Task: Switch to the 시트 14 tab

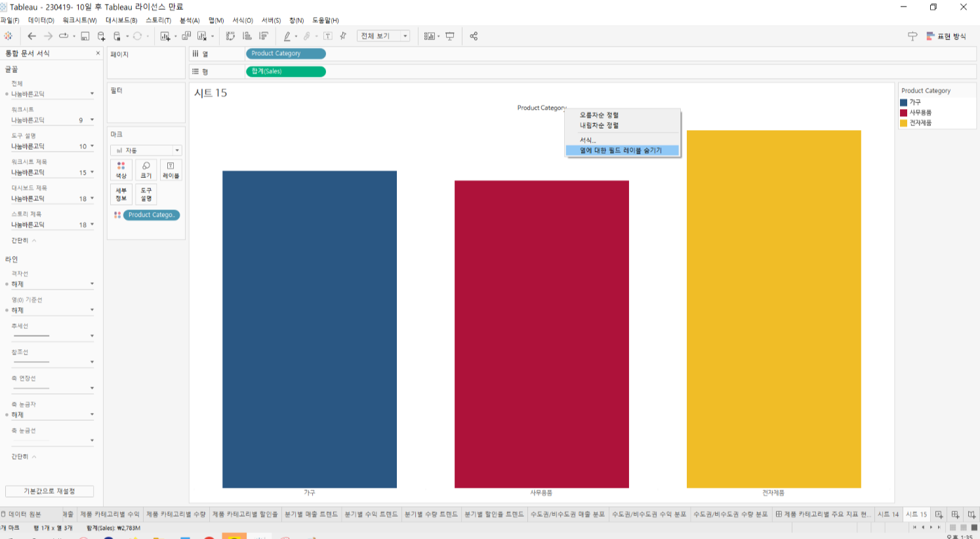Action: tap(888, 514)
